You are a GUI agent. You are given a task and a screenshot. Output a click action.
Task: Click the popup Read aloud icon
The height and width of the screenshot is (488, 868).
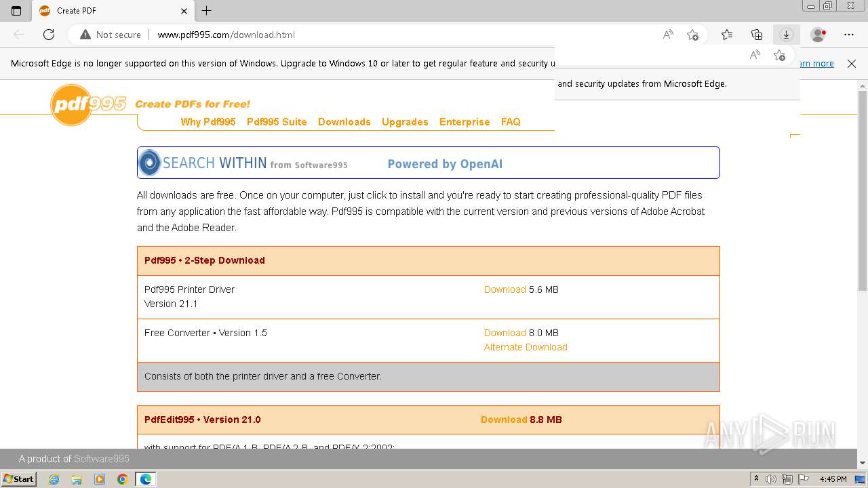pos(755,55)
